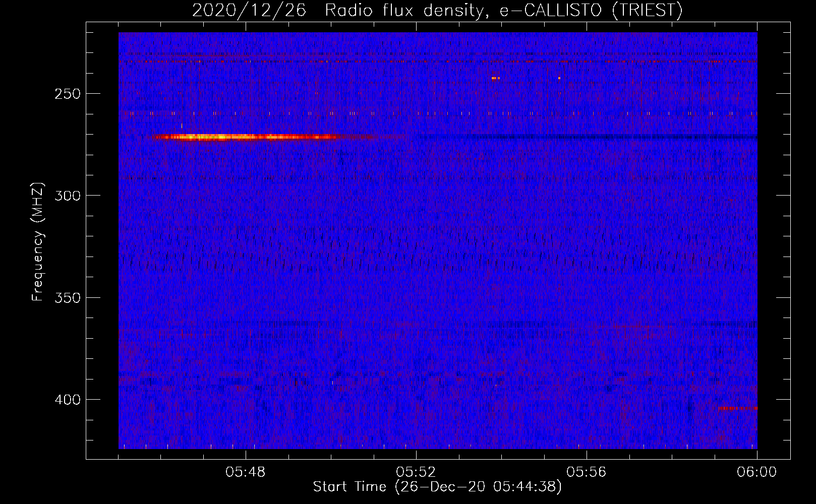Click the "Frequency (MHZ)" y-axis label
The height and width of the screenshot is (504, 816).
38,242
